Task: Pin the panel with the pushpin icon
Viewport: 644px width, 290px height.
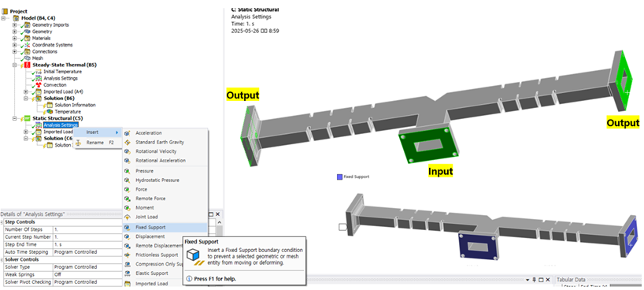Action: [534, 280]
